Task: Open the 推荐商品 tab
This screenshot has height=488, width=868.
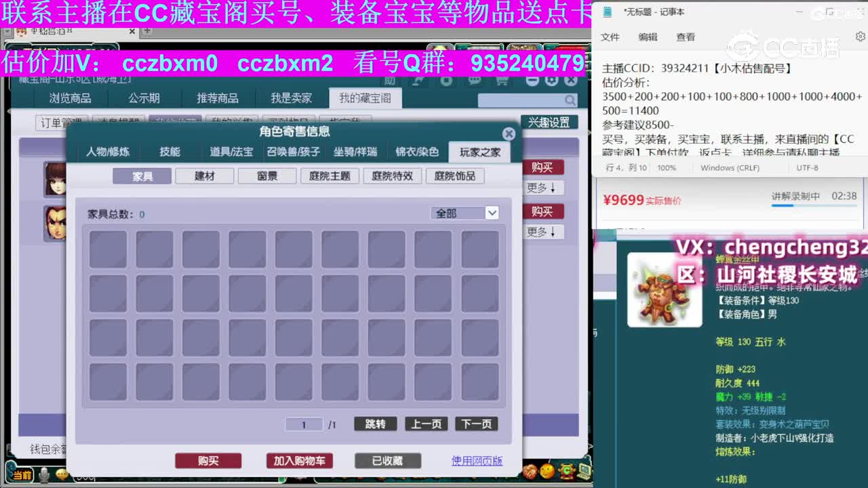Action: click(x=218, y=98)
